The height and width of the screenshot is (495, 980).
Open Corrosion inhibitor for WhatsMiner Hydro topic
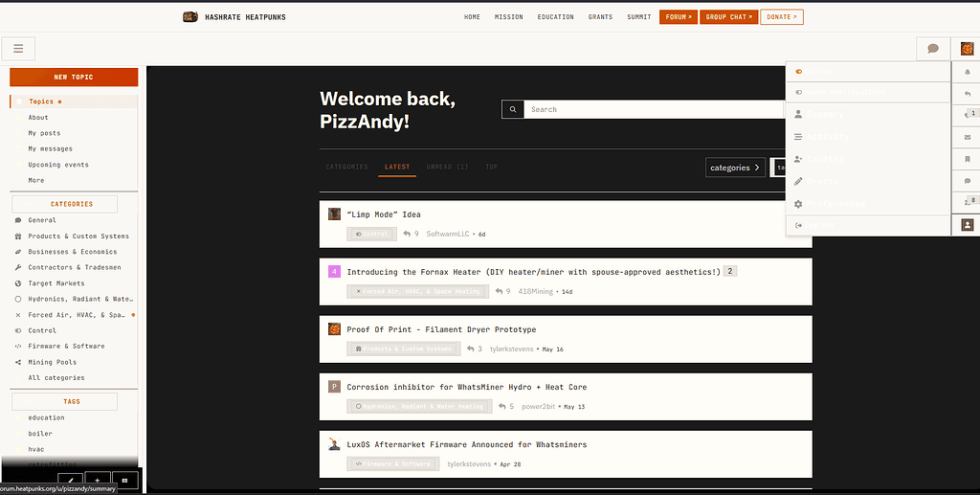coord(467,387)
